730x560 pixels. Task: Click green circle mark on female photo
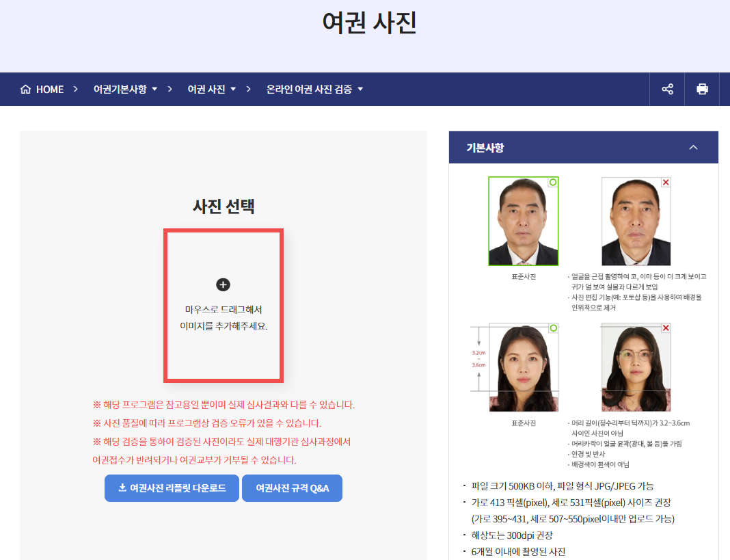(x=553, y=328)
